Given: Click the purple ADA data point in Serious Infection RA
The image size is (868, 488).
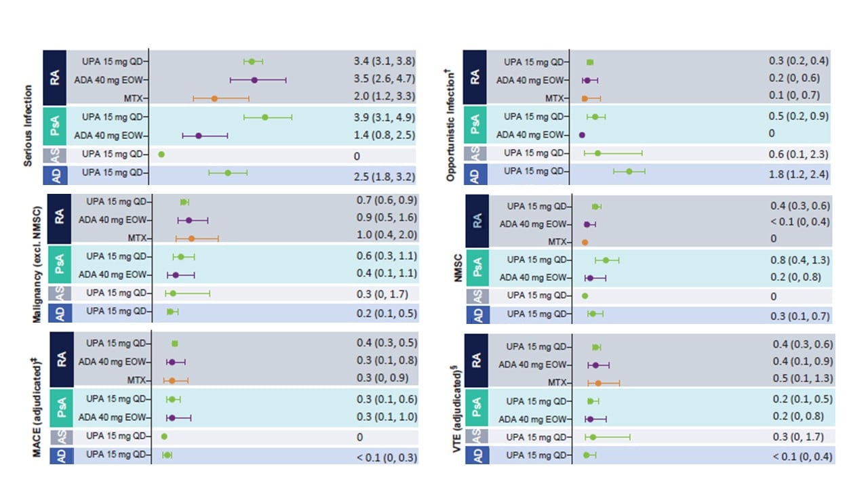Looking at the screenshot, I should [x=254, y=80].
